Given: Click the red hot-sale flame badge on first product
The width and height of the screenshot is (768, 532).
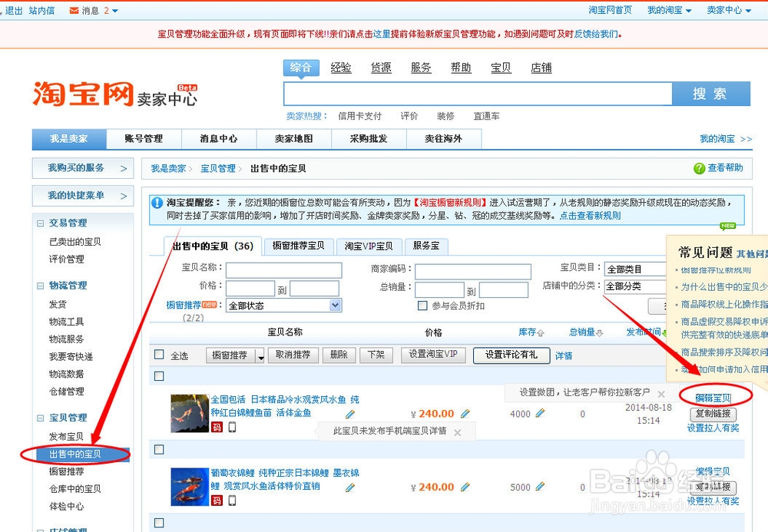Looking at the screenshot, I should click(x=217, y=428).
